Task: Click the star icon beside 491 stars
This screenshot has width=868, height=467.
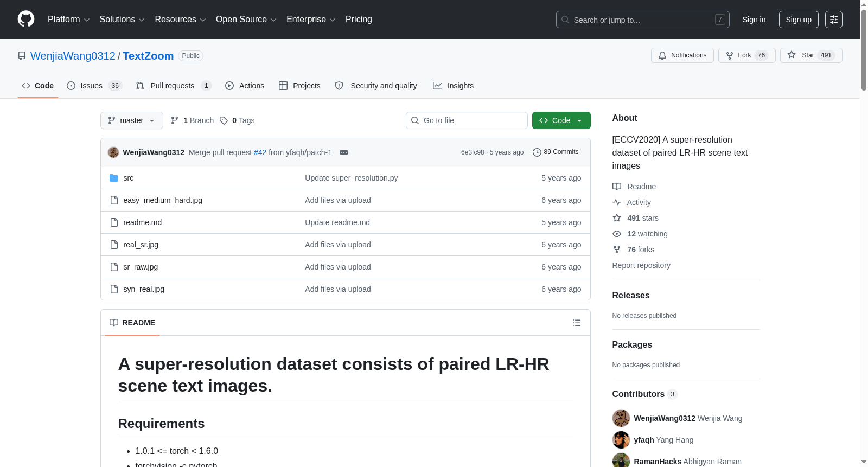Action: 617,218
